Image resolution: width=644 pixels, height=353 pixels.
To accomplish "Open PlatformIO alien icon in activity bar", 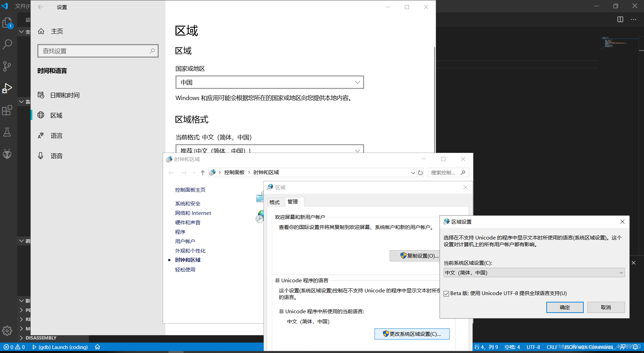I will pos(7,154).
